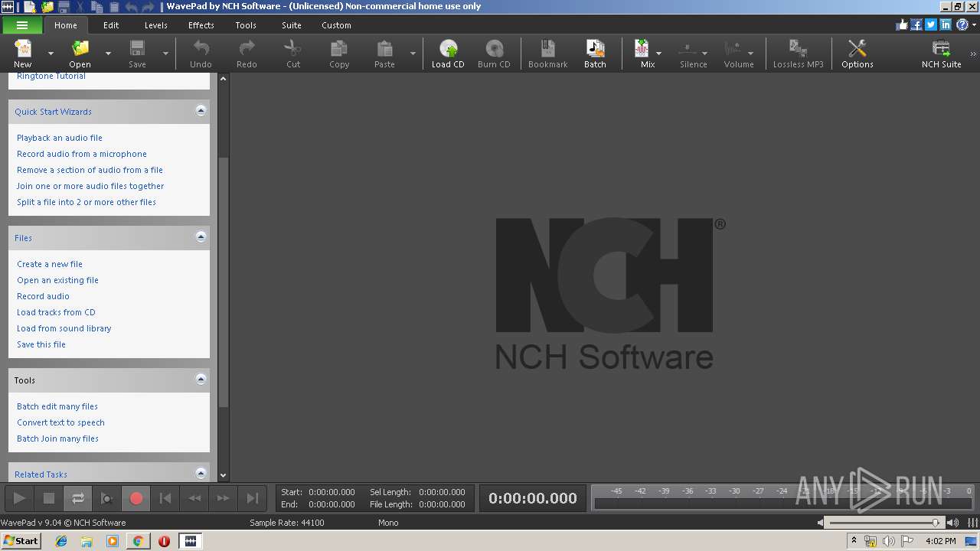Open the green main menu button
The height and width of the screenshot is (551, 980).
coord(22,25)
